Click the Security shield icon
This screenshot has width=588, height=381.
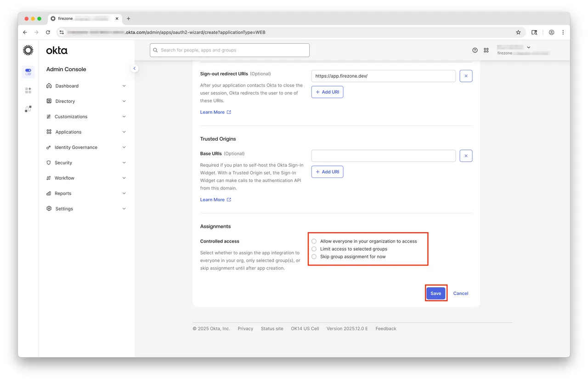coord(49,163)
